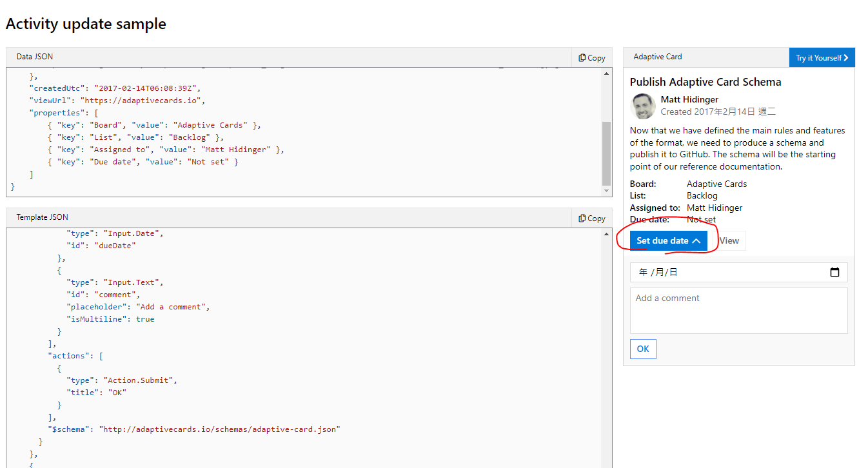Click the Add a comment text area
Screen dimensions: 868x468
[738, 311]
